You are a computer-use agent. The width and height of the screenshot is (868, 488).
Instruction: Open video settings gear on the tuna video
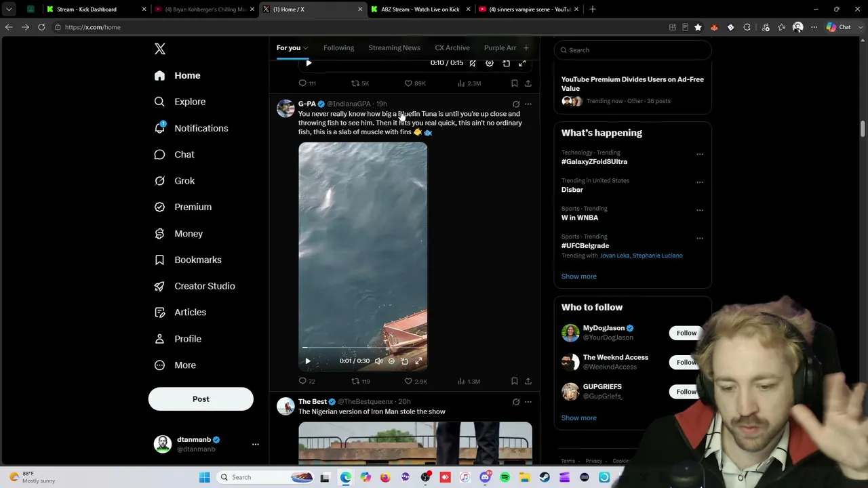click(391, 361)
